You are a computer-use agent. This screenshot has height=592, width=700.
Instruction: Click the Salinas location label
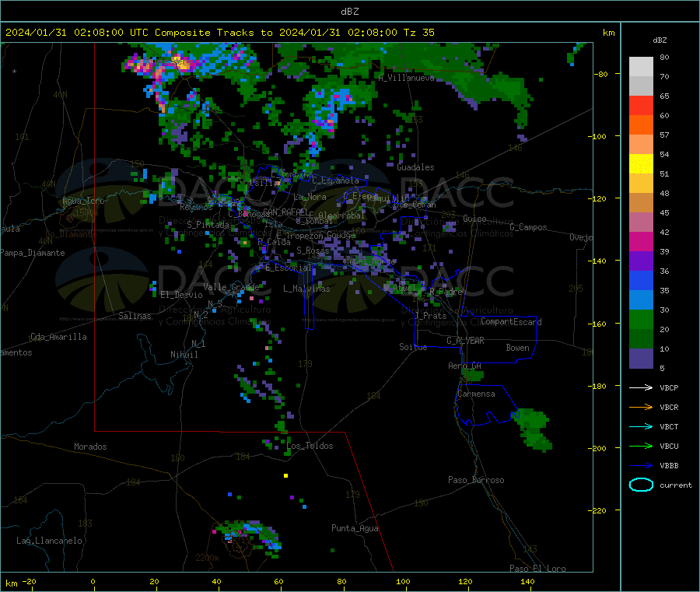(135, 316)
